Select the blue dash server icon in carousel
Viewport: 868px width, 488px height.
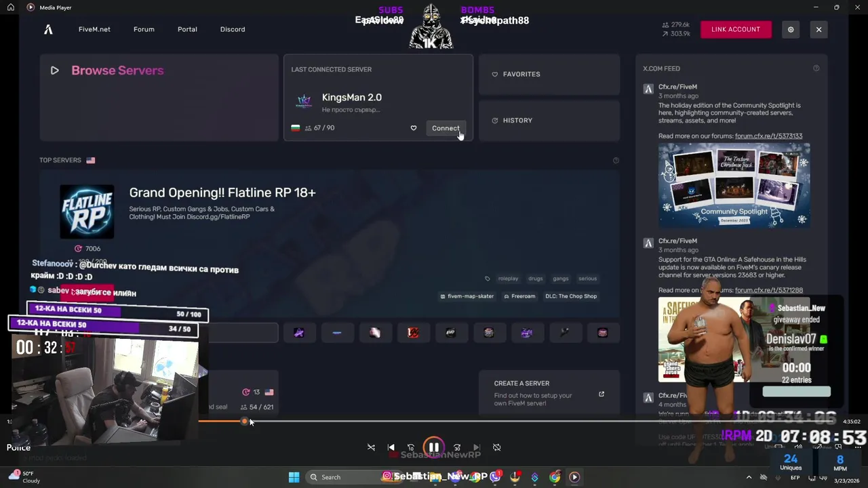coord(337,333)
